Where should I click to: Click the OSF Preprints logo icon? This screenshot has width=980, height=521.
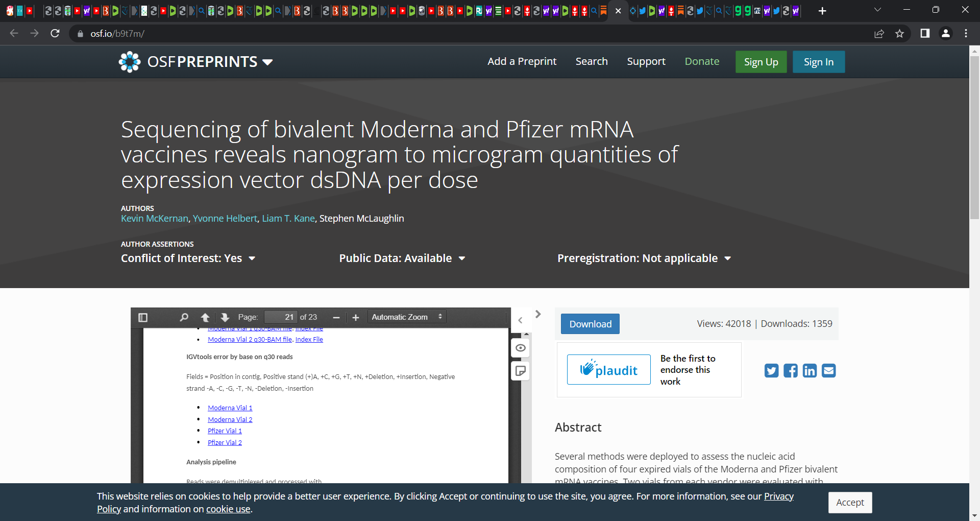pos(130,62)
